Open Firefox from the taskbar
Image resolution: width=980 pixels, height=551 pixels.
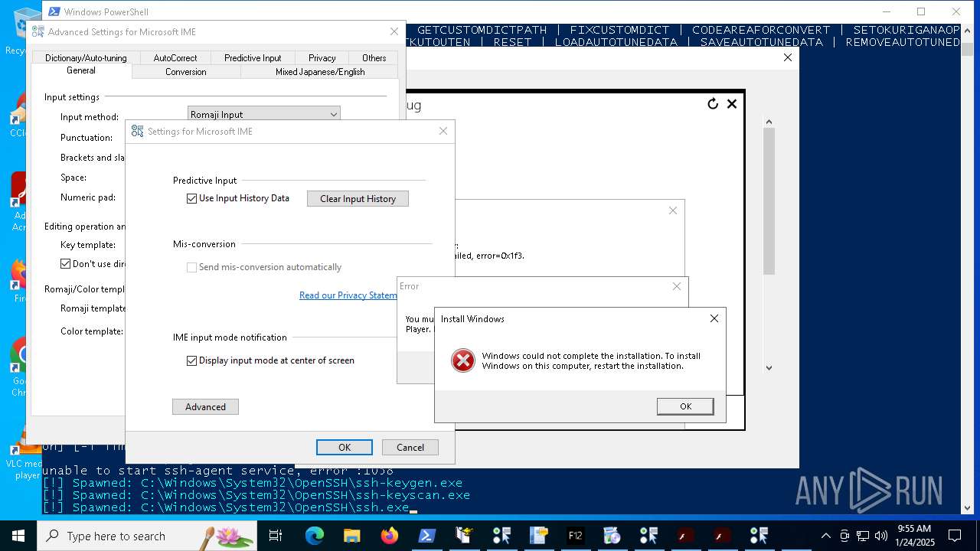pyautogui.click(x=389, y=536)
